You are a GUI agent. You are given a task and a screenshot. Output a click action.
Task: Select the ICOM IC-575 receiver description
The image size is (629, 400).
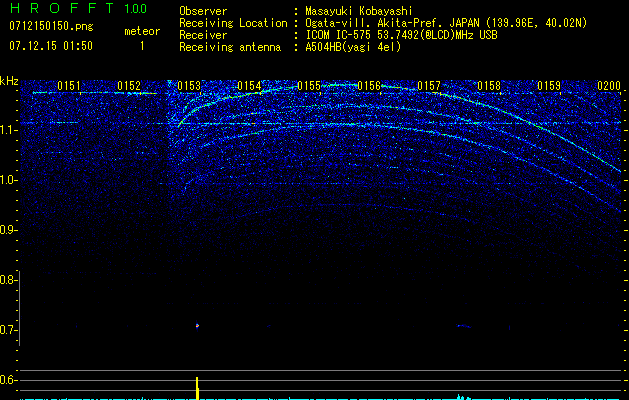tap(401, 35)
